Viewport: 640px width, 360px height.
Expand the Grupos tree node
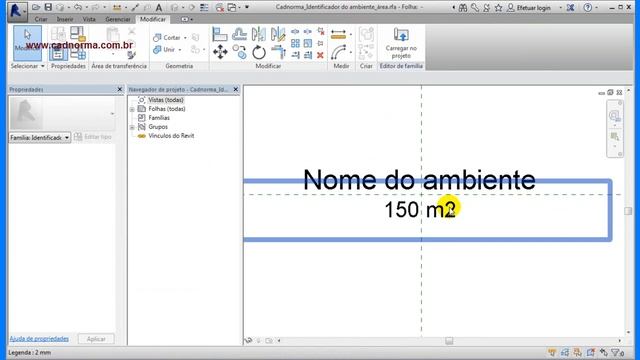tap(132, 127)
